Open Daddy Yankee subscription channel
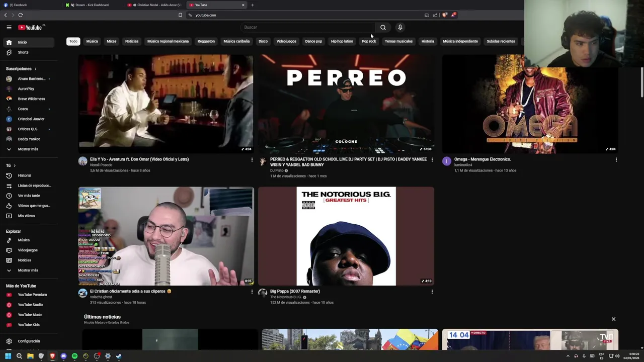 (29, 139)
